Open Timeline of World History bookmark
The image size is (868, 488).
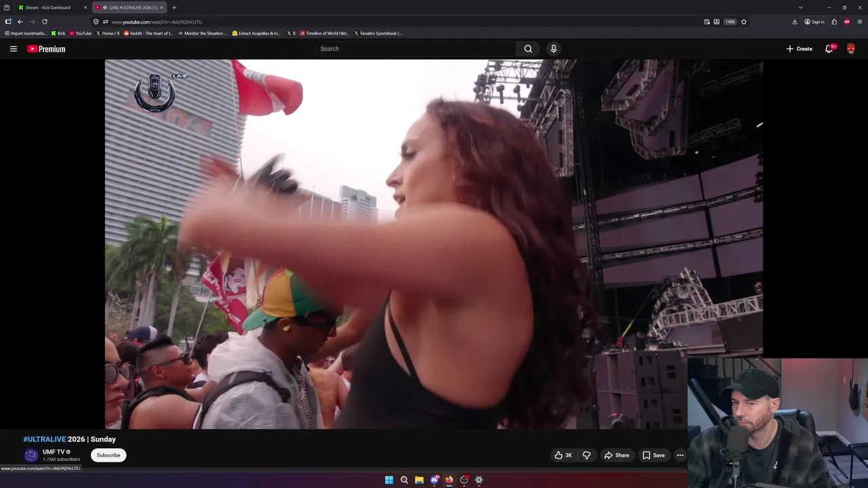coord(323,33)
